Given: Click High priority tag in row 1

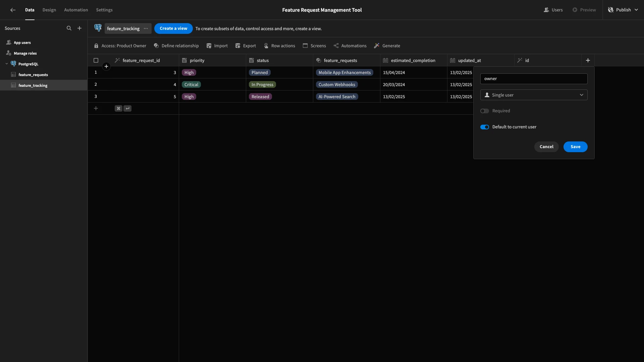Looking at the screenshot, I should tap(189, 72).
